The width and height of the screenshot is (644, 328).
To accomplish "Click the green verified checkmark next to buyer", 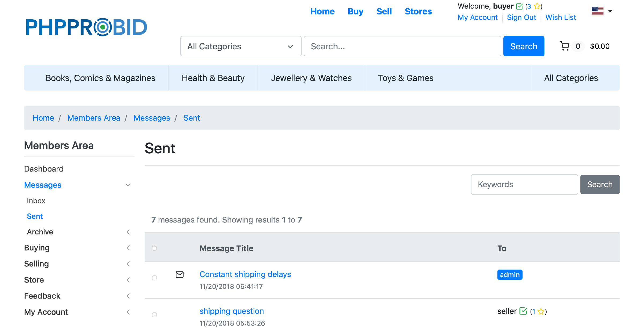I will 519,6.
